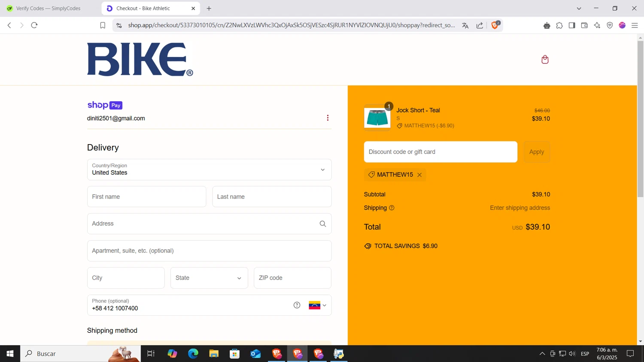644x362 pixels.
Task: Open Leo AI assistant icon
Action: point(597,26)
